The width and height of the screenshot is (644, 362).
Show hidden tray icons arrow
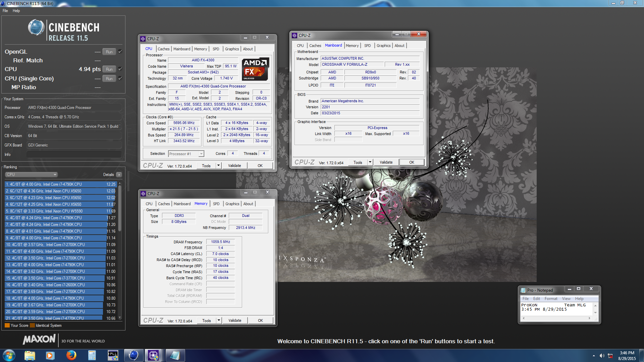(x=594, y=356)
